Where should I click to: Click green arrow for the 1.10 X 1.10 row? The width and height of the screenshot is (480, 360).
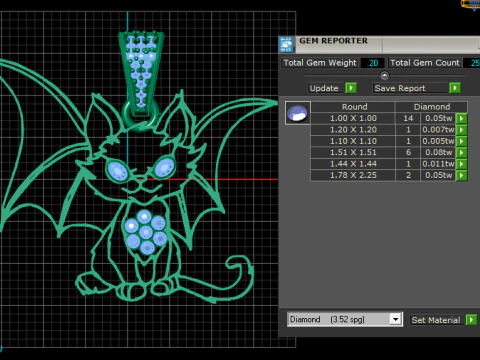point(462,141)
